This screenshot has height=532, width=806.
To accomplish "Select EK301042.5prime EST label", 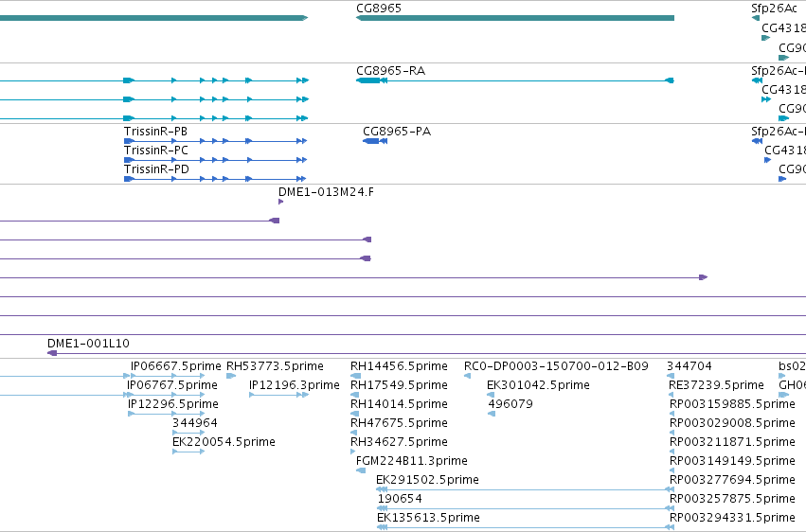I will 538,385.
